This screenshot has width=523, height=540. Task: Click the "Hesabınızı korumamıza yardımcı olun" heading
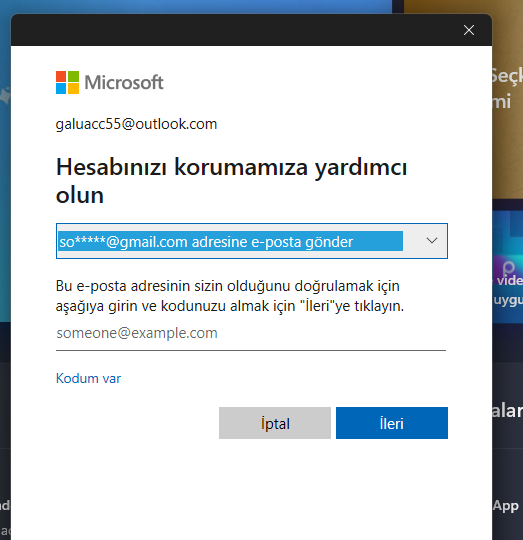[x=231, y=181]
